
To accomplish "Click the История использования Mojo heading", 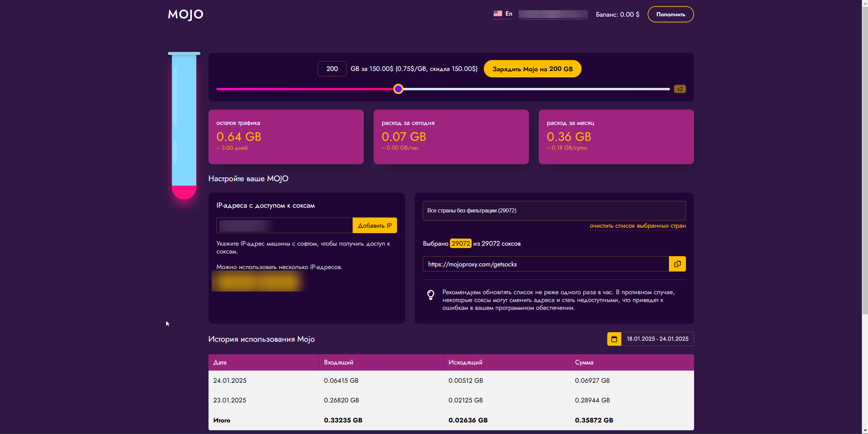I will [261, 339].
